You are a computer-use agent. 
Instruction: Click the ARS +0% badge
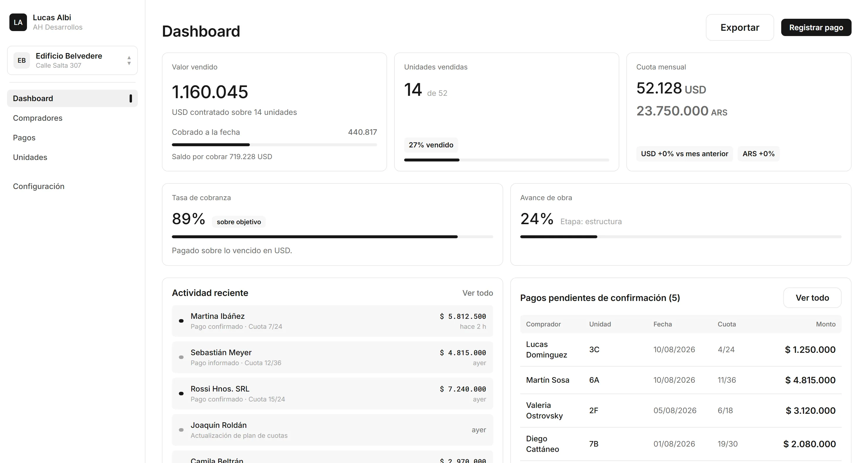(x=759, y=154)
